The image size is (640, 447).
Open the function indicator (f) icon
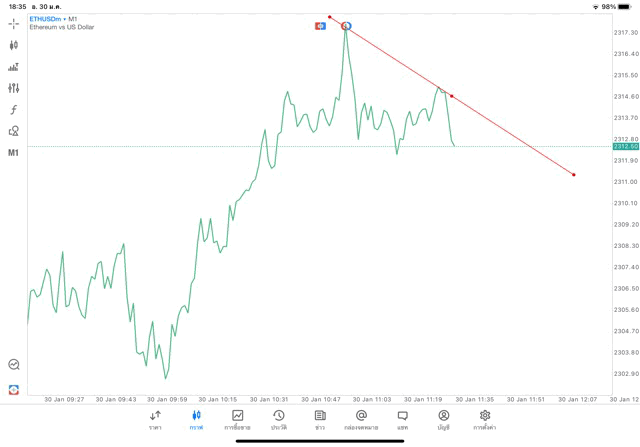(14, 110)
